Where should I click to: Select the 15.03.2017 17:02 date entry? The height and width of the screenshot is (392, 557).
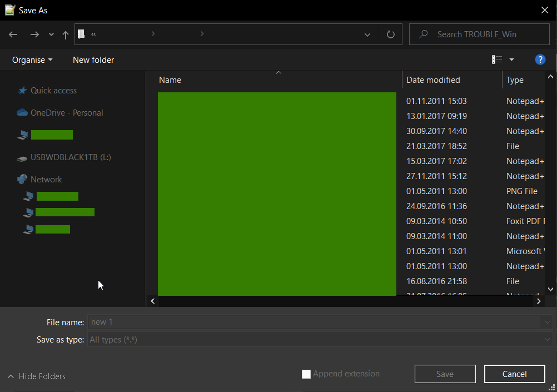(x=436, y=161)
